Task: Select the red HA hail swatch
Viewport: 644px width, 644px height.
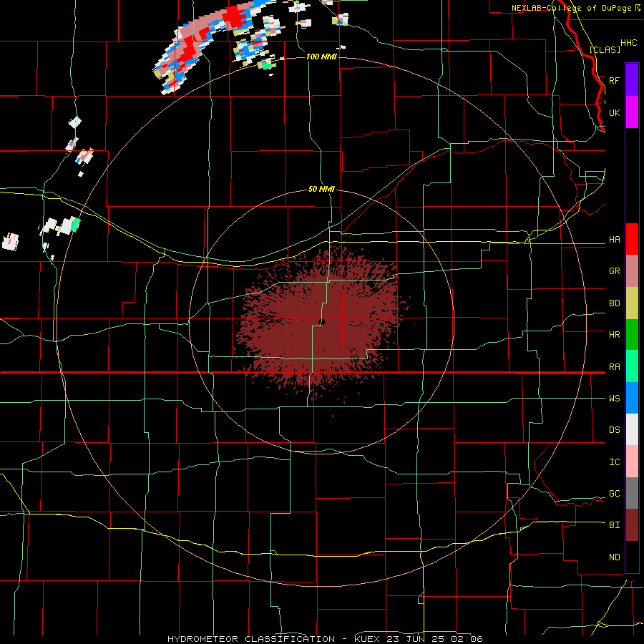Action: pyautogui.click(x=632, y=239)
